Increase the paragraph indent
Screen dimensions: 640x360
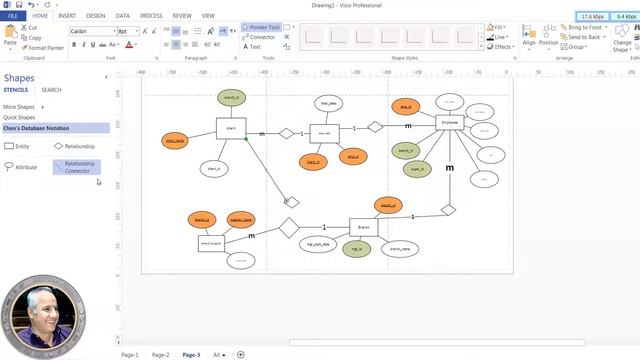coord(216,44)
